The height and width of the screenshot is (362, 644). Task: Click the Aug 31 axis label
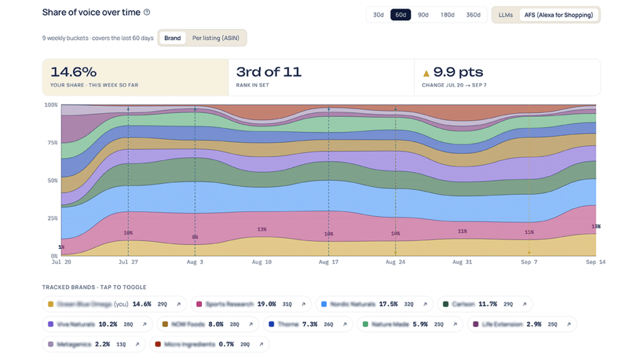[462, 262]
